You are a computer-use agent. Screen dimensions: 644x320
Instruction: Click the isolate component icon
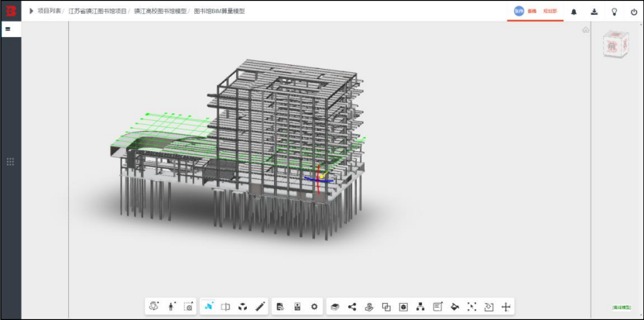[x=403, y=306]
